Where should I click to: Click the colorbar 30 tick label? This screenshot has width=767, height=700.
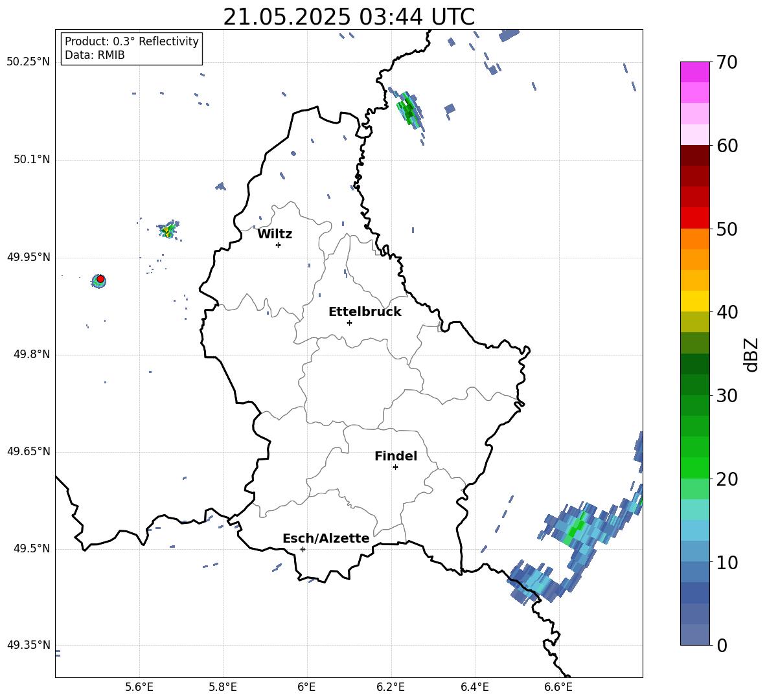click(727, 396)
